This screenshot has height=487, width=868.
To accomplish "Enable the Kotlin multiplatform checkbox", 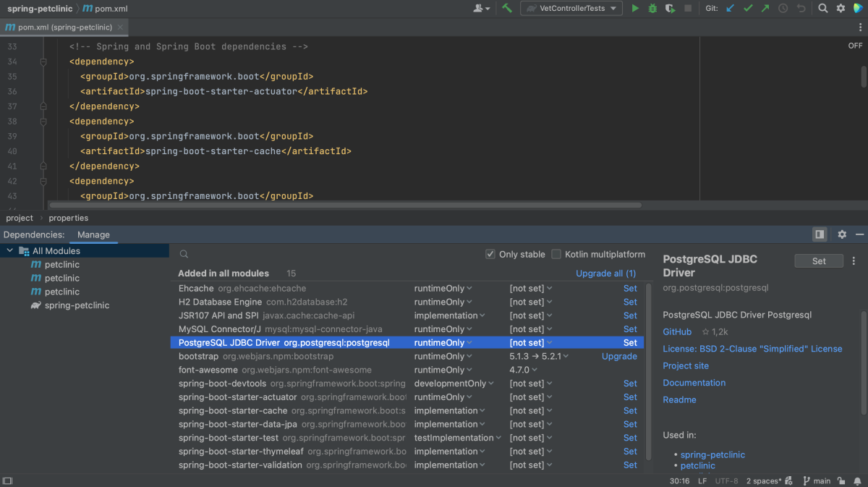I will pyautogui.click(x=556, y=254).
